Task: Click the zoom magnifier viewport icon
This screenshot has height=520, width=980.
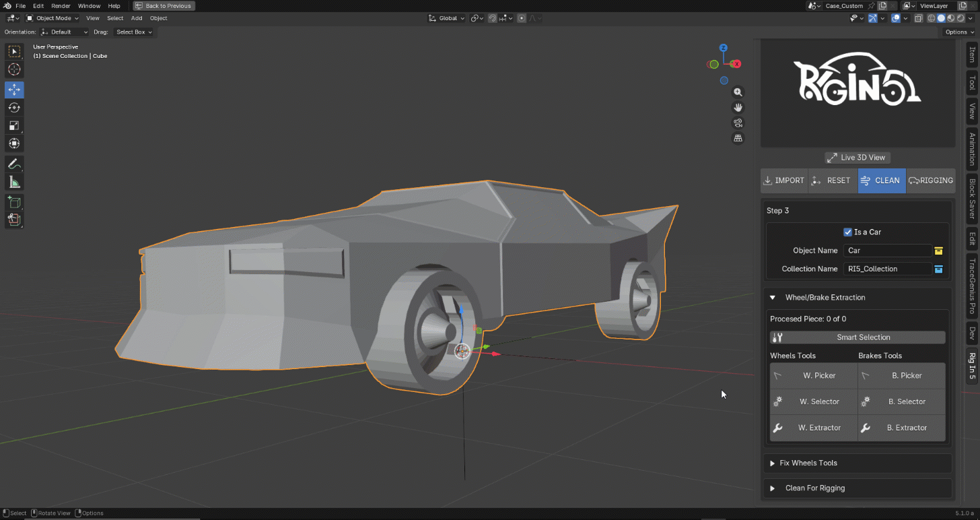Action: coord(738,92)
